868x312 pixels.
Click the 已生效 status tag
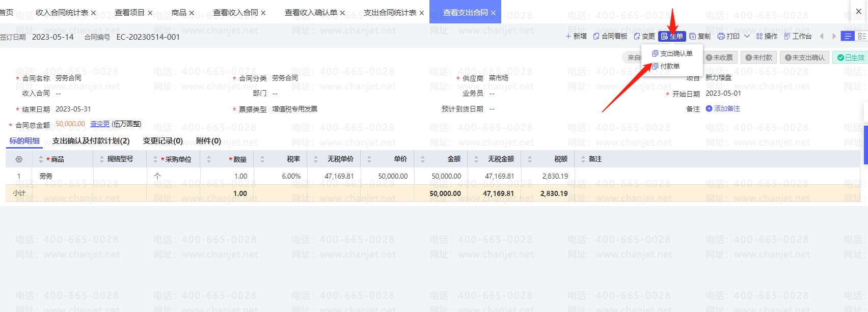point(851,58)
